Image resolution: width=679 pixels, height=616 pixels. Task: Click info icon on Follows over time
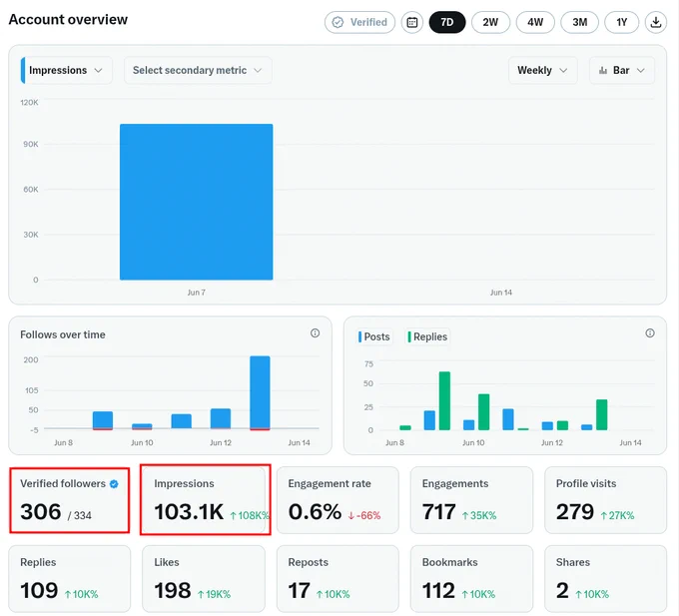[315, 332]
